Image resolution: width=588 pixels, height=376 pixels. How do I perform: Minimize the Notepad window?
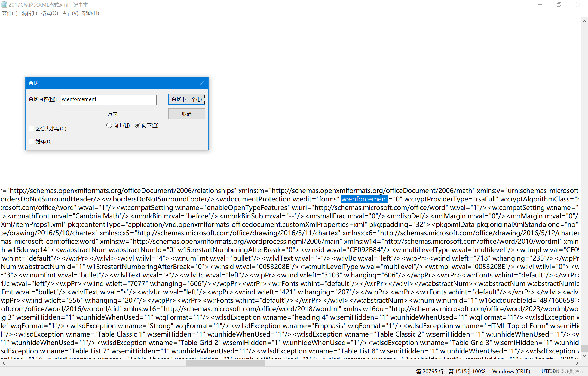(540, 5)
